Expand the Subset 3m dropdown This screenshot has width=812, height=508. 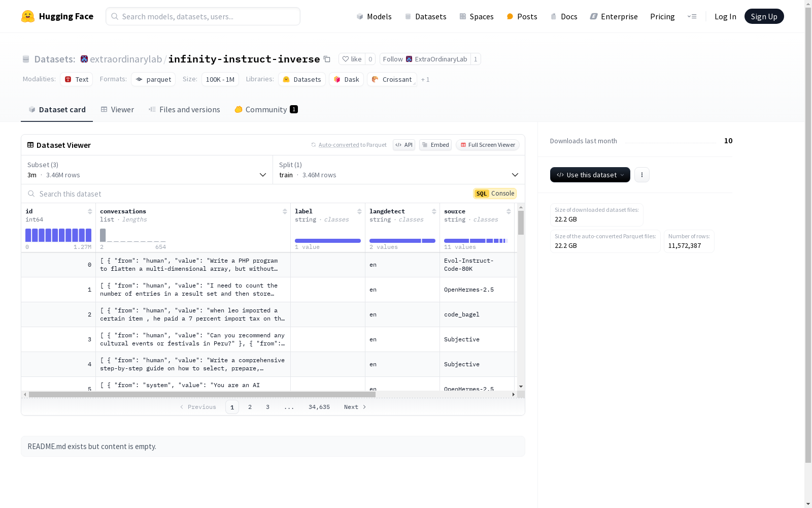(147, 170)
